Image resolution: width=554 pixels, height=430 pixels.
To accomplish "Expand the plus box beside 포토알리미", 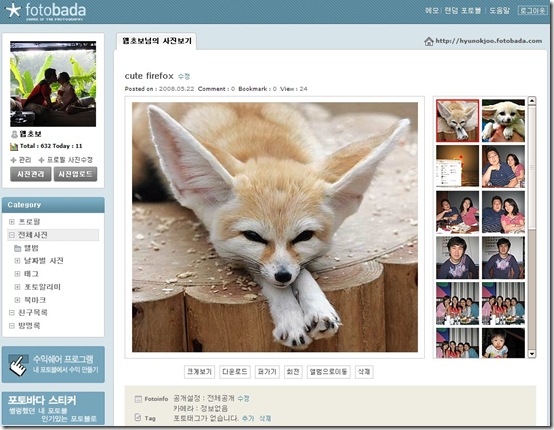I will point(17,287).
